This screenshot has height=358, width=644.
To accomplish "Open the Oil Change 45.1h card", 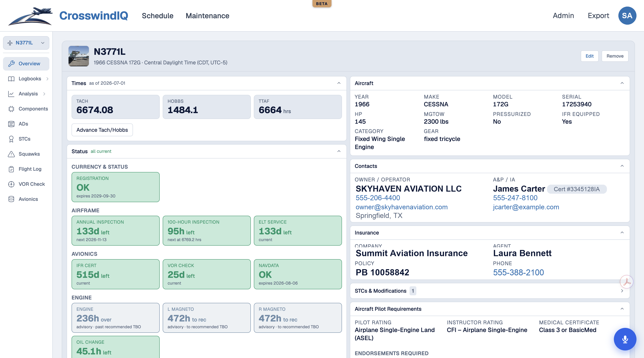I will click(115, 347).
